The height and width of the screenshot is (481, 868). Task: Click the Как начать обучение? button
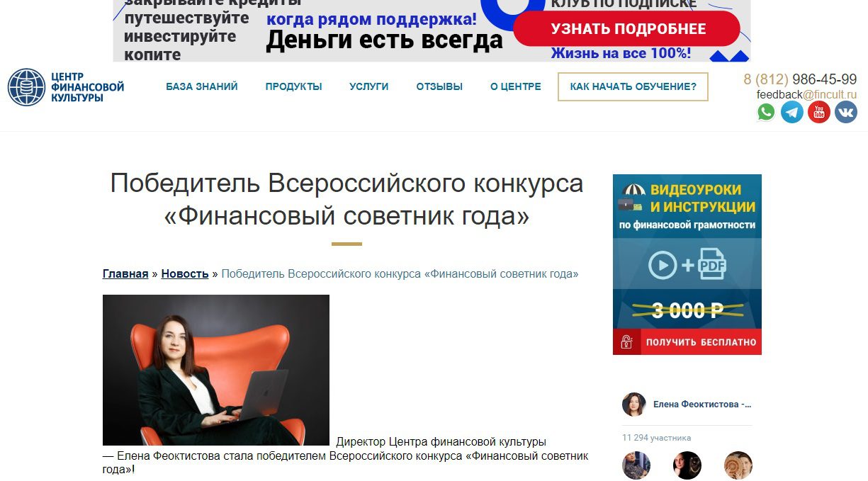[x=633, y=86]
